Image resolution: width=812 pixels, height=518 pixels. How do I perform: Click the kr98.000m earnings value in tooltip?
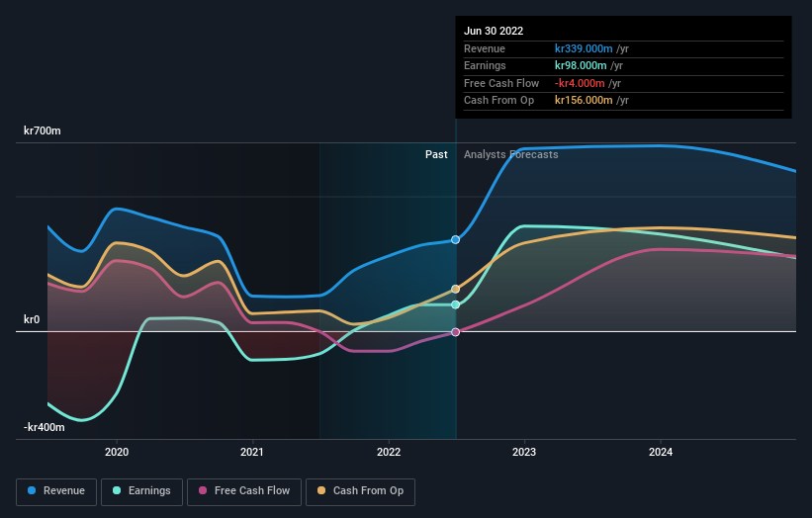click(581, 65)
